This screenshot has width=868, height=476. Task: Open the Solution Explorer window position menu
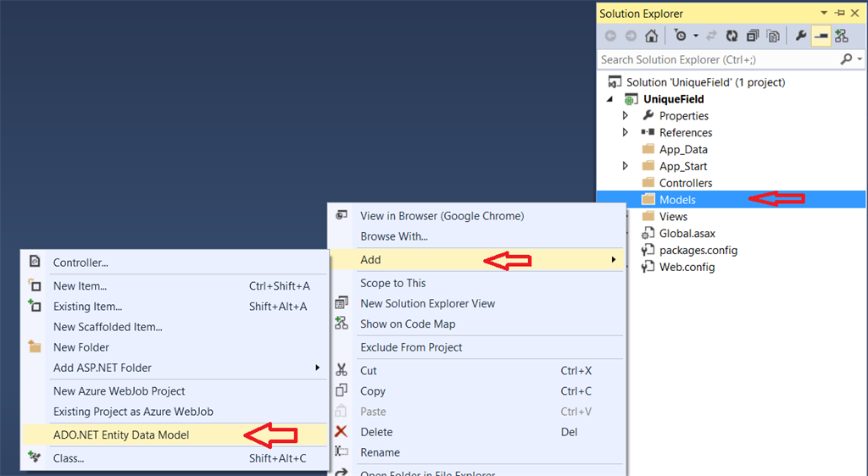824,13
